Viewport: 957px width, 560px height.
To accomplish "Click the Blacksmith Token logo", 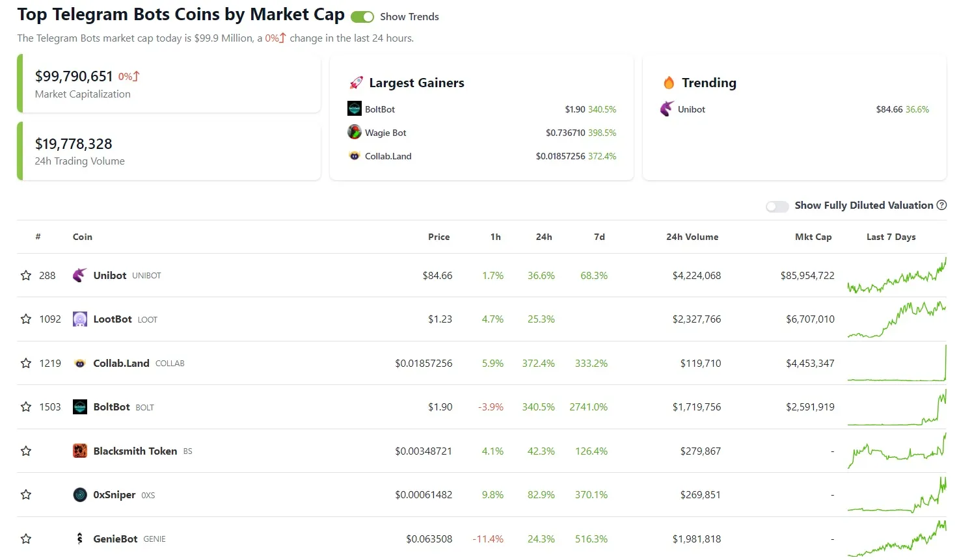I will click(79, 451).
